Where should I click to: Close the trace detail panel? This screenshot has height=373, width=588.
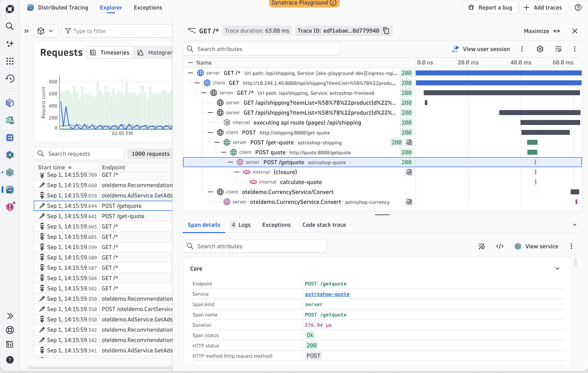(x=575, y=31)
